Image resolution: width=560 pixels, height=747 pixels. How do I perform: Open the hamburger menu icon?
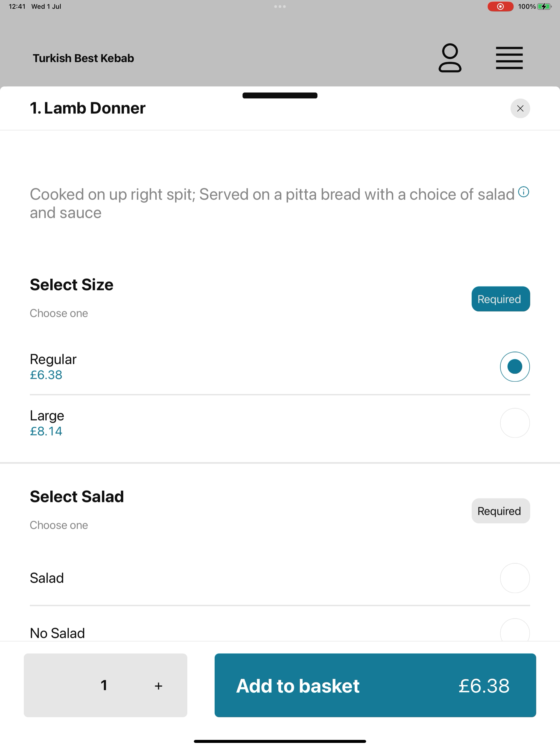coord(509,58)
